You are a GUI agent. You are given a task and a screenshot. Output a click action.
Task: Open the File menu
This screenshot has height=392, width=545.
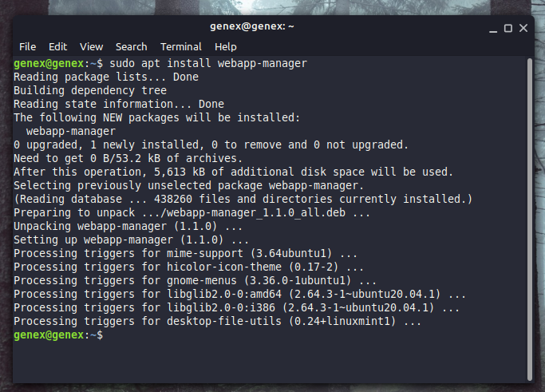click(x=27, y=46)
